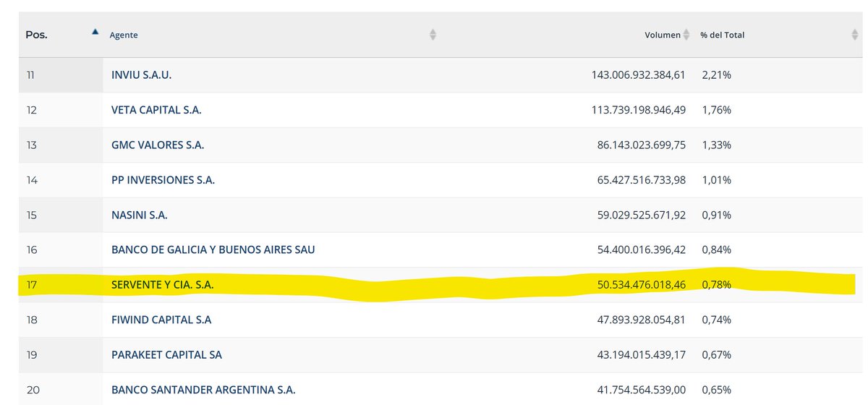Select position cell 15
The width and height of the screenshot is (868, 405).
61,215
